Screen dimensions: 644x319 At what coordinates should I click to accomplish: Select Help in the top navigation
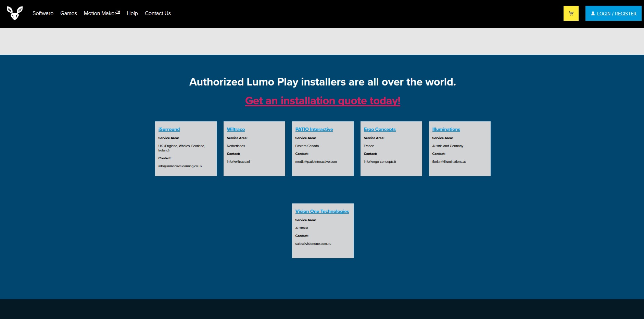click(x=132, y=13)
